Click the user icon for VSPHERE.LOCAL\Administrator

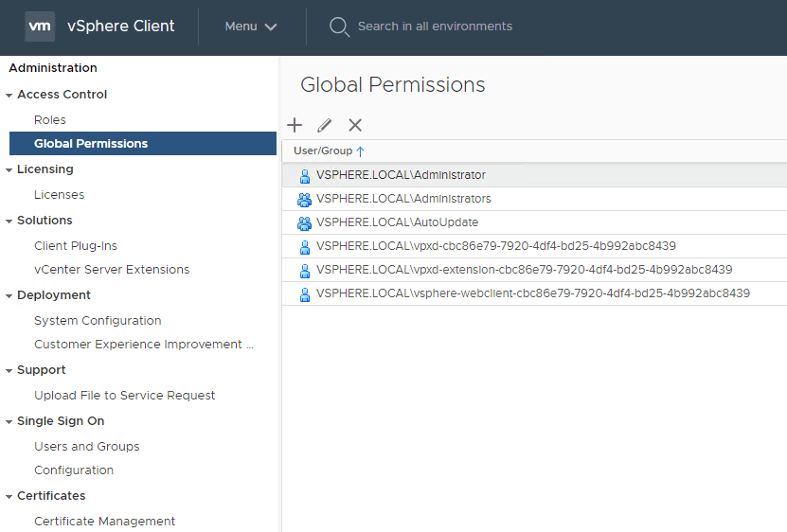click(304, 176)
